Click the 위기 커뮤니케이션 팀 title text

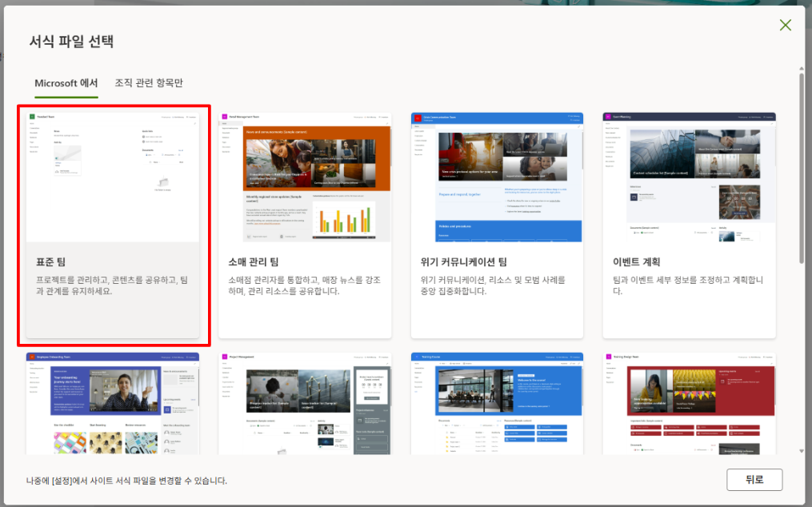pos(463,262)
